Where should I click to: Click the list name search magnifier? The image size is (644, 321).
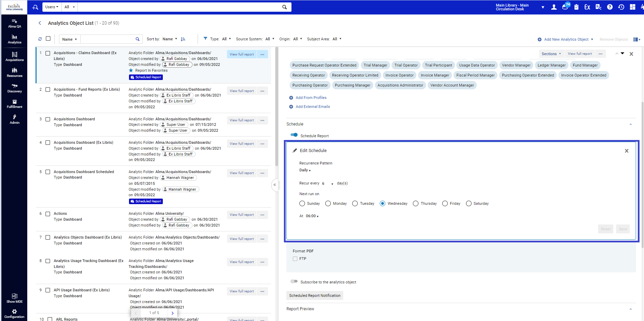138,39
